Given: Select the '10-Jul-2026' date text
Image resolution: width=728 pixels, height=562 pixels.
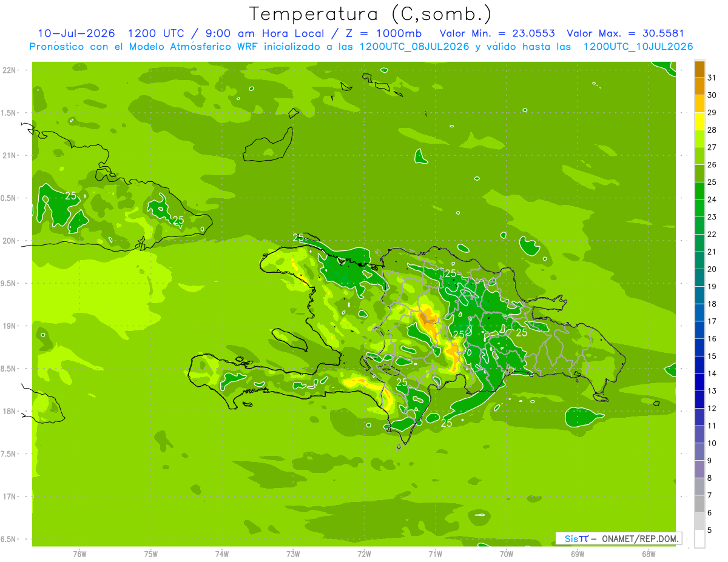Looking at the screenshot, I should tap(76, 33).
